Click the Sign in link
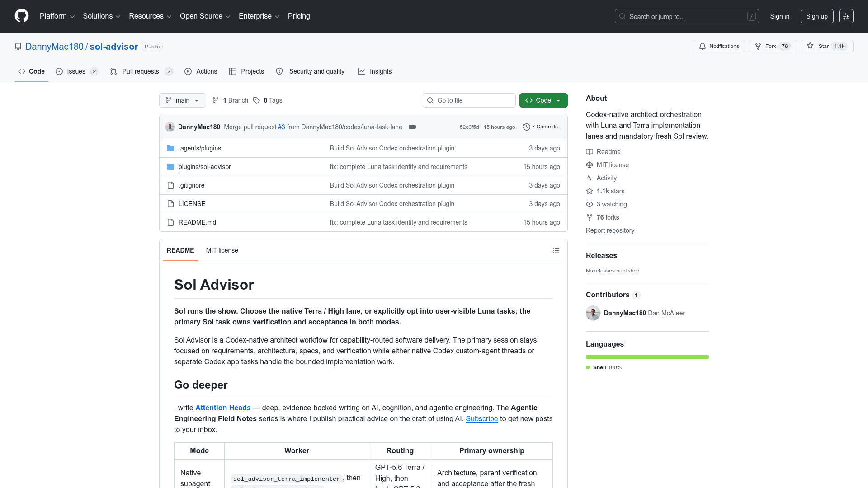The width and height of the screenshot is (868, 488). (x=780, y=16)
